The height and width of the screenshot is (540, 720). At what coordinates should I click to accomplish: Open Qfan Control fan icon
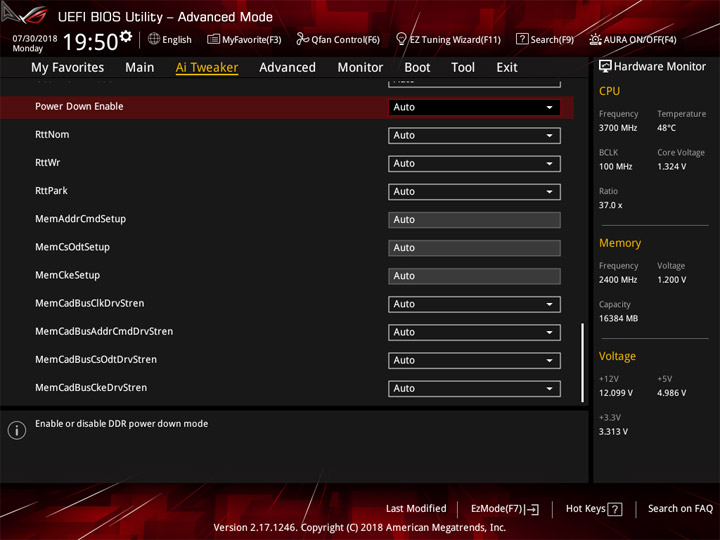pos(302,39)
